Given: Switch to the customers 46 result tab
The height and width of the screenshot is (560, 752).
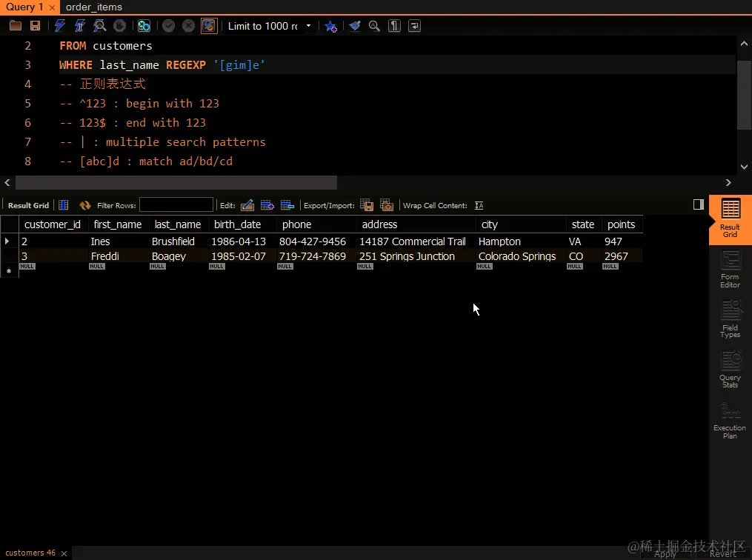Looking at the screenshot, I should click(30, 553).
